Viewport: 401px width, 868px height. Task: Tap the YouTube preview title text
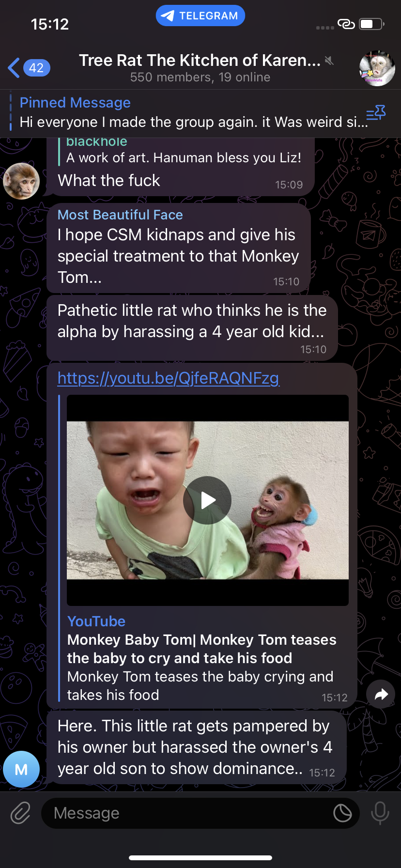click(201, 649)
